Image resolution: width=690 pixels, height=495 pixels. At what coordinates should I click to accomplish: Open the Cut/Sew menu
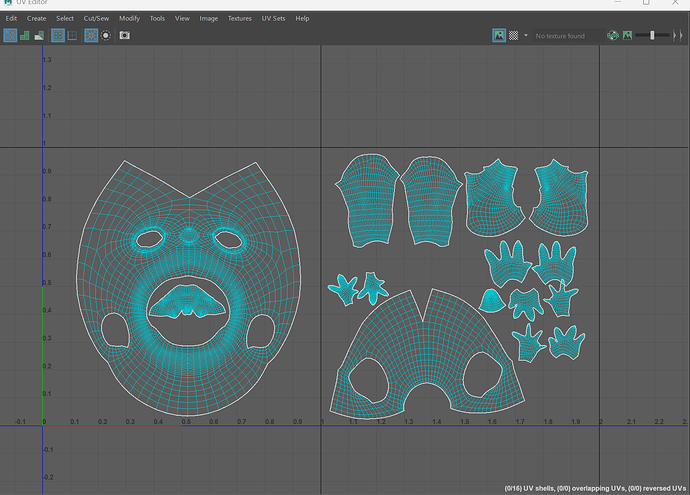[96, 18]
